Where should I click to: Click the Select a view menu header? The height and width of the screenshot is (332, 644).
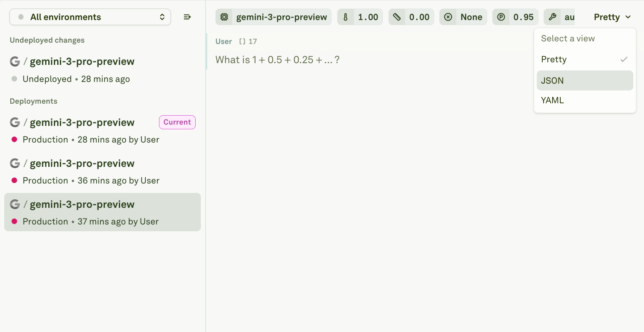point(568,38)
